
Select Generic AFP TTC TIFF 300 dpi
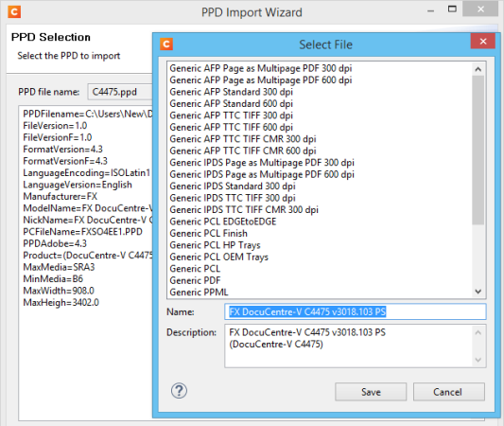coord(231,115)
